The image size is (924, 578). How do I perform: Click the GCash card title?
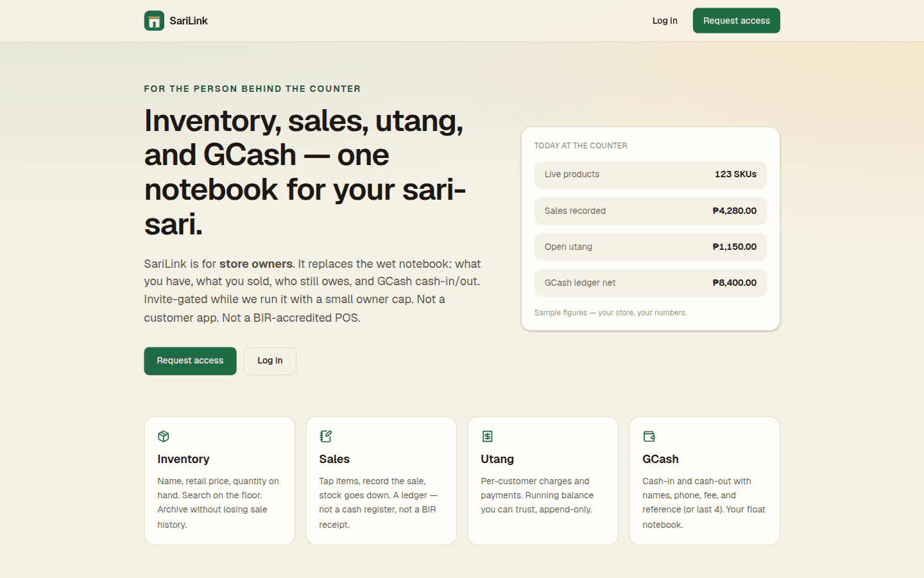(660, 459)
